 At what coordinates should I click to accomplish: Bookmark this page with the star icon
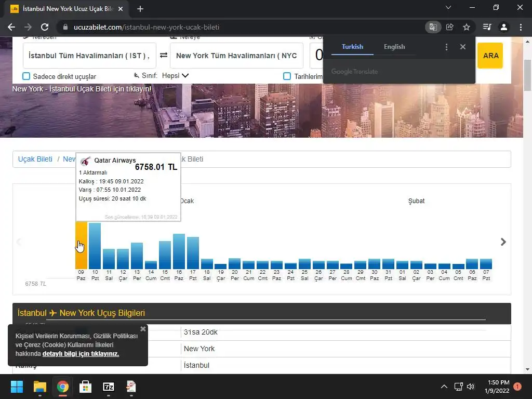coord(467,27)
